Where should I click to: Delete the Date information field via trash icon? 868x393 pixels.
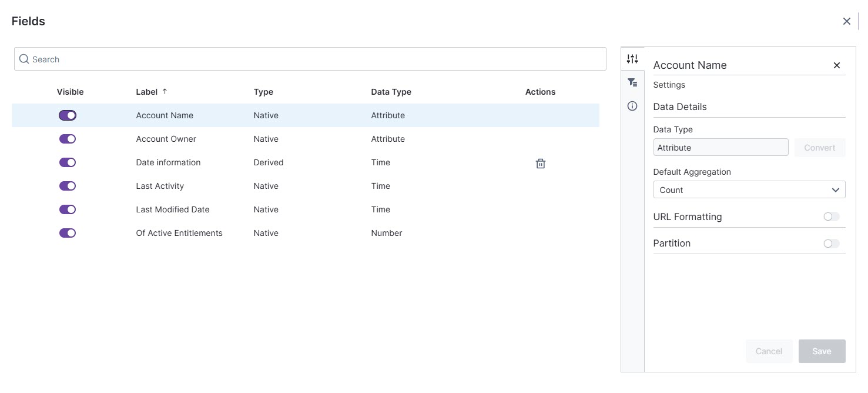pos(540,163)
